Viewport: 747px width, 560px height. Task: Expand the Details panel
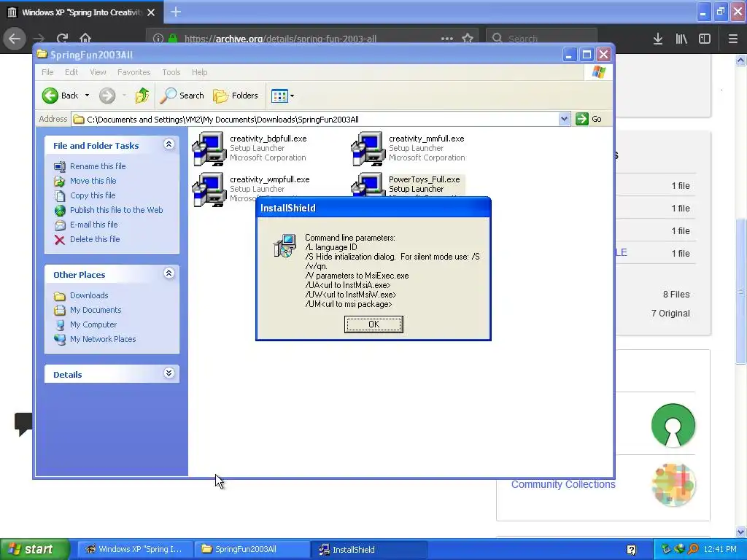tap(169, 373)
